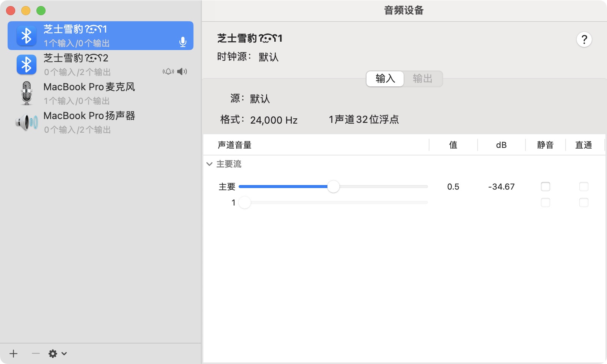
Task: Open help with the question mark button
Action: pos(584,39)
